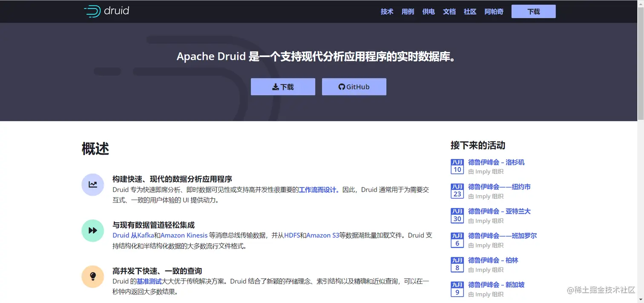Open the 德鲁伊峰会 – 洛杉矶 event link
The image size is (644, 303).
click(x=496, y=162)
